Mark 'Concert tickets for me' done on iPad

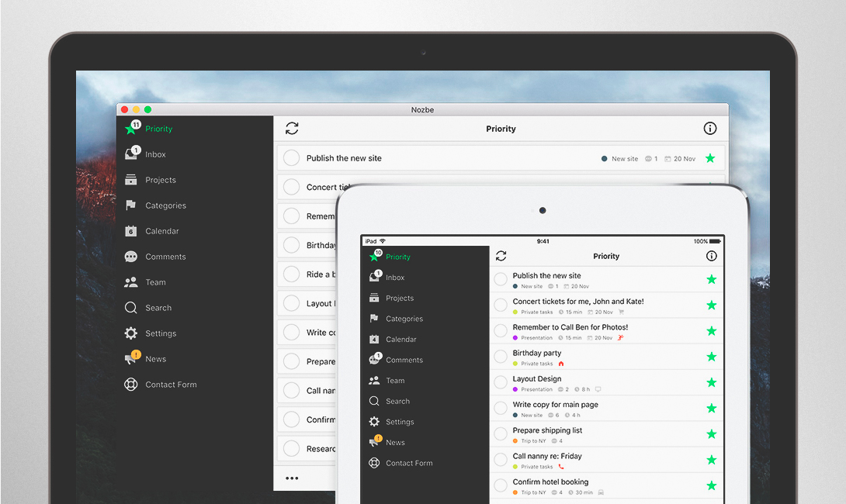pyautogui.click(x=501, y=305)
